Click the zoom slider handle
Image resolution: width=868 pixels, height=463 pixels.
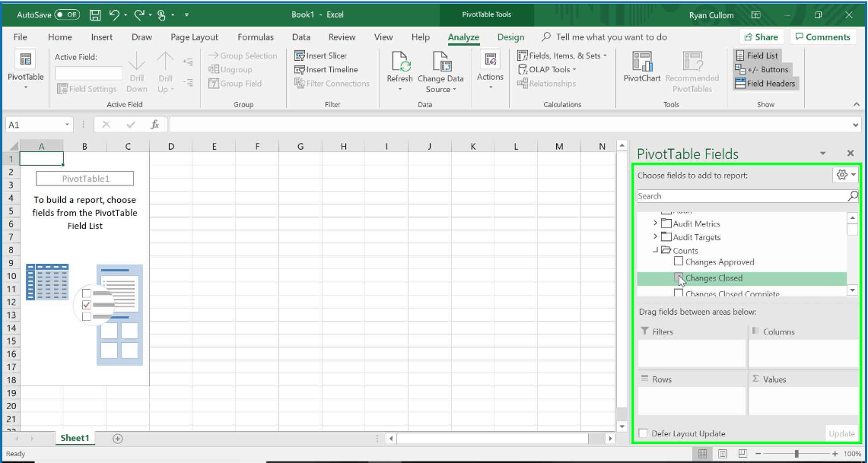pyautogui.click(x=796, y=454)
